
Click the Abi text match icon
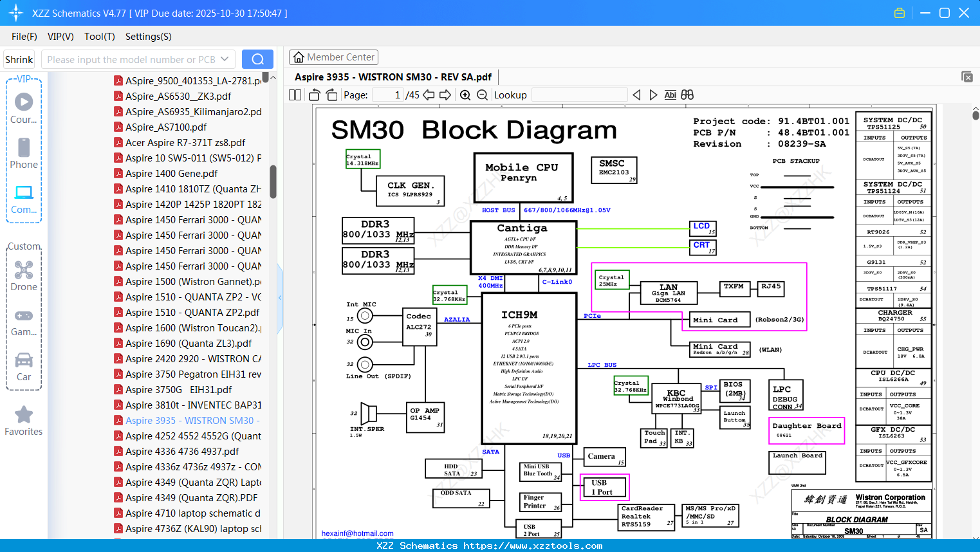coord(670,95)
